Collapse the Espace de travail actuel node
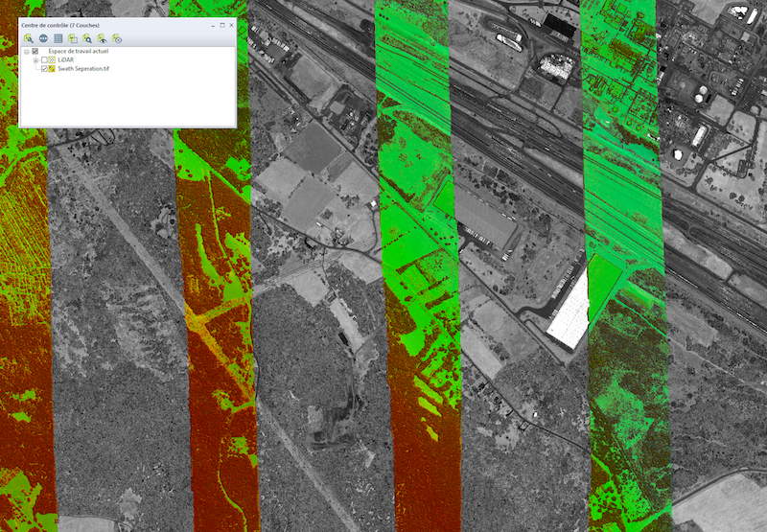767x532 pixels. click(27, 52)
